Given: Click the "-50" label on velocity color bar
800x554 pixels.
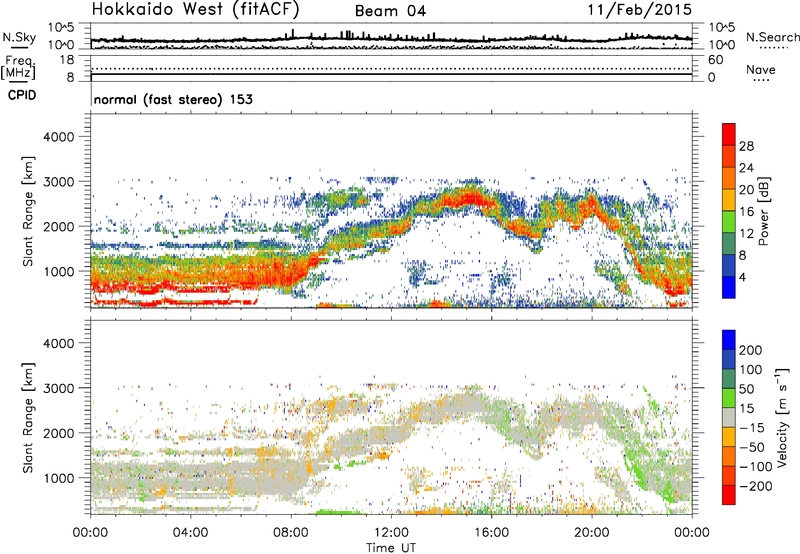Looking at the screenshot, I should [x=752, y=447].
